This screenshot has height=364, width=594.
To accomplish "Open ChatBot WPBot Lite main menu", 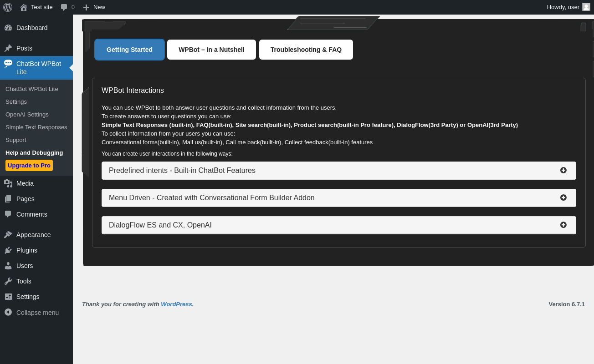I will (36, 68).
